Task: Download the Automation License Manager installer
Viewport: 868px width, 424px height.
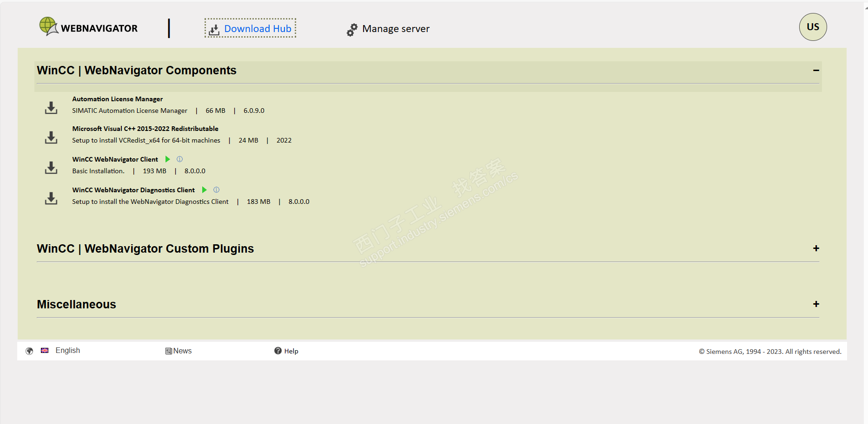Action: [51, 108]
